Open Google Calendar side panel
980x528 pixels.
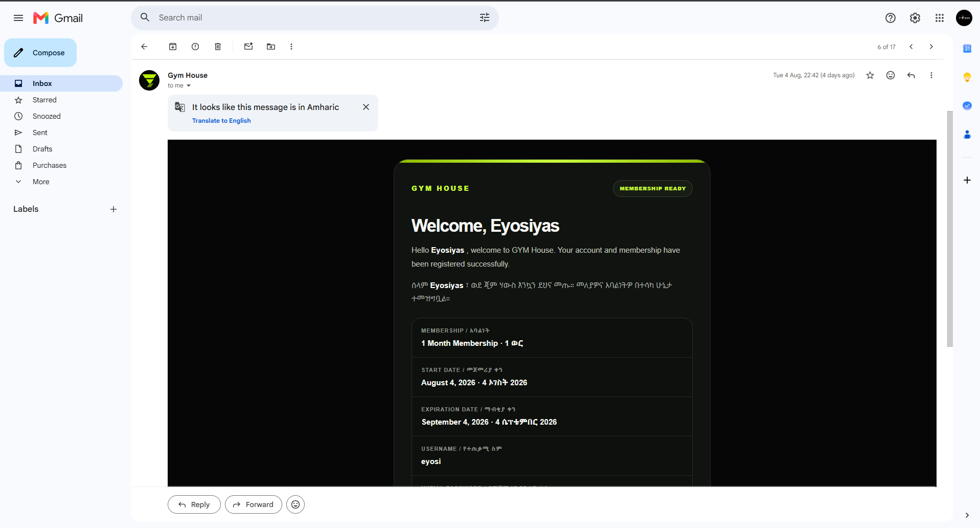coord(967,49)
